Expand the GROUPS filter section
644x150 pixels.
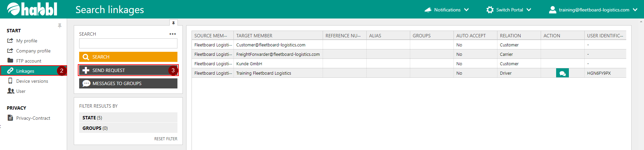pyautogui.click(x=128, y=128)
